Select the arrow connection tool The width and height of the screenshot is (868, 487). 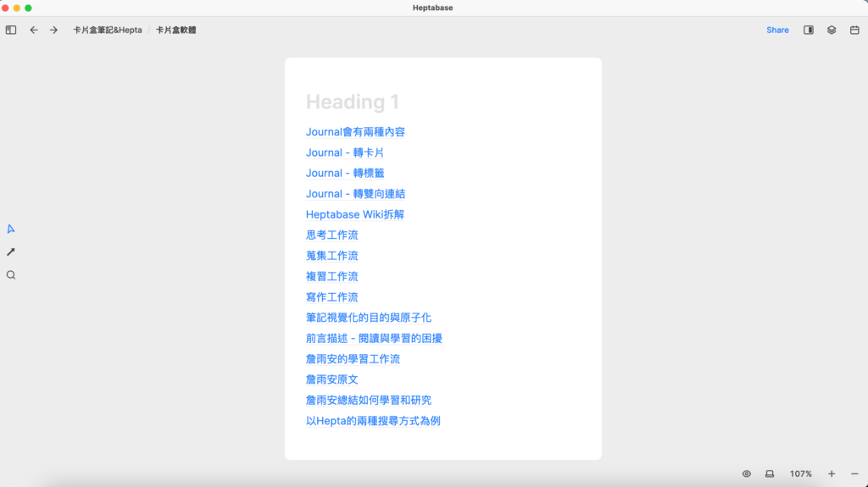pos(11,252)
